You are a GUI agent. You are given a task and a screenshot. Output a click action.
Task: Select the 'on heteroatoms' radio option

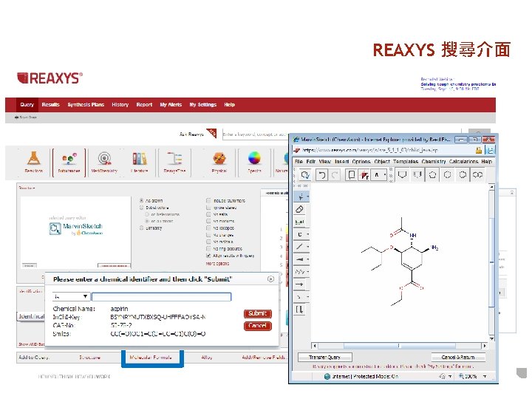pyautogui.click(x=147, y=214)
